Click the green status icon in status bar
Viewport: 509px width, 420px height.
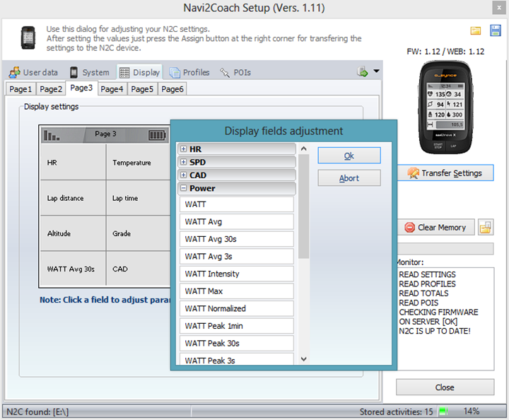coord(443,412)
